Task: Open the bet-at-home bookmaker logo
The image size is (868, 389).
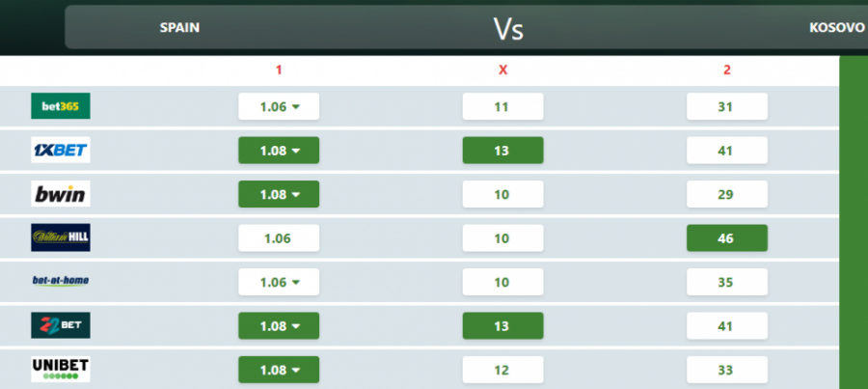Action: 61,281
